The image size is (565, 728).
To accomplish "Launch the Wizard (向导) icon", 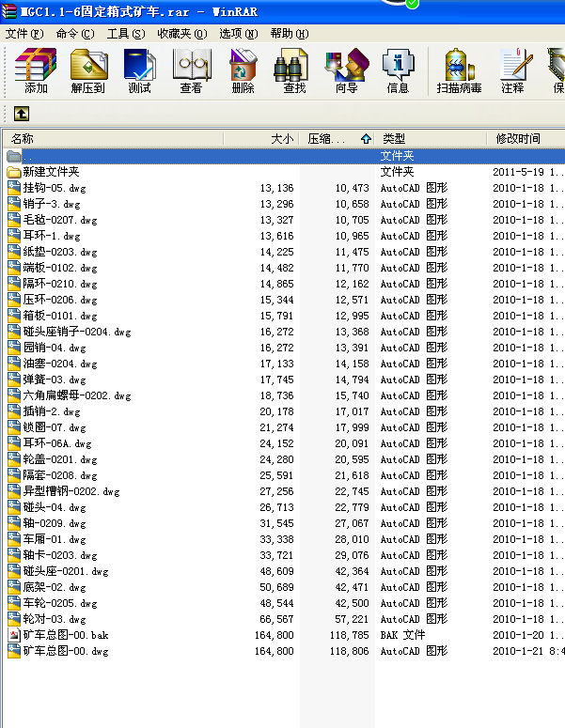I will click(x=347, y=70).
